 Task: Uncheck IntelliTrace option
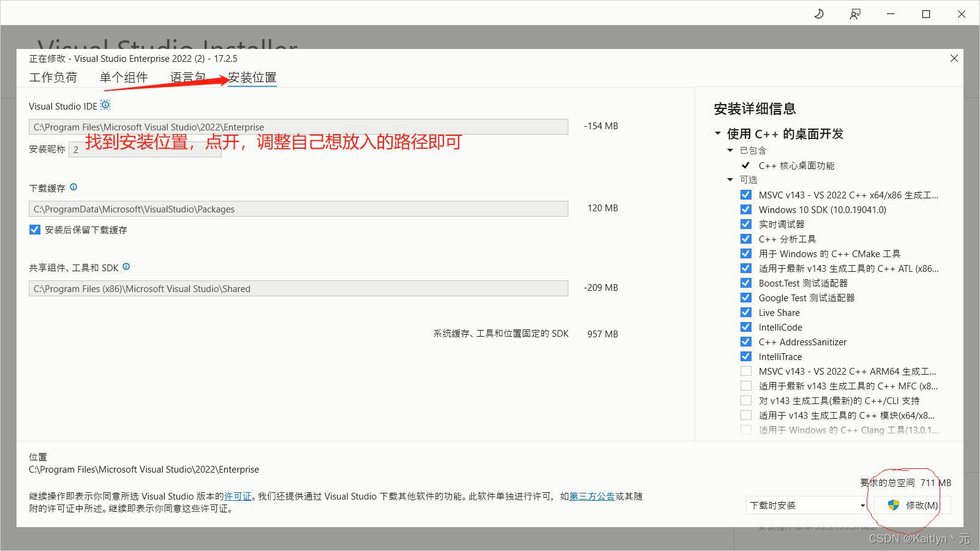[x=745, y=356]
